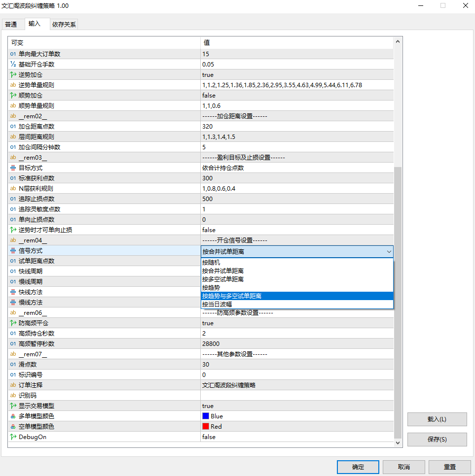The height and width of the screenshot is (476, 475).
Task: Click the string icon beside 逆势单量规则
Action: pyautogui.click(x=13, y=85)
